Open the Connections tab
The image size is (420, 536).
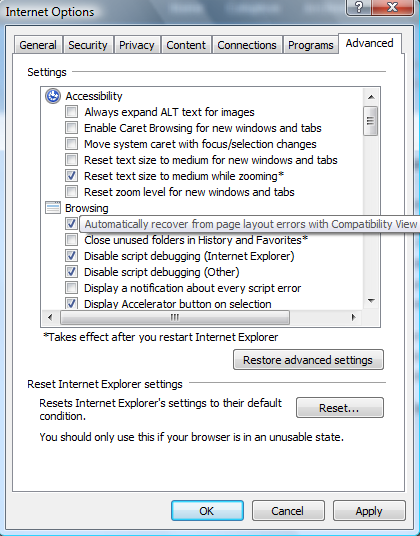pos(247,45)
